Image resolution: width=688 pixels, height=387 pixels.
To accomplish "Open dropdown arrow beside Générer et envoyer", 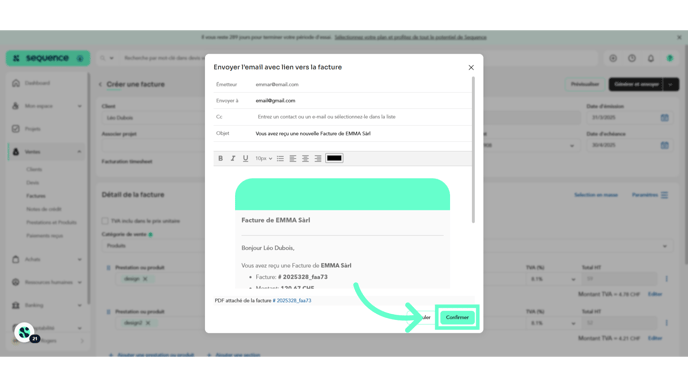I will tap(671, 84).
